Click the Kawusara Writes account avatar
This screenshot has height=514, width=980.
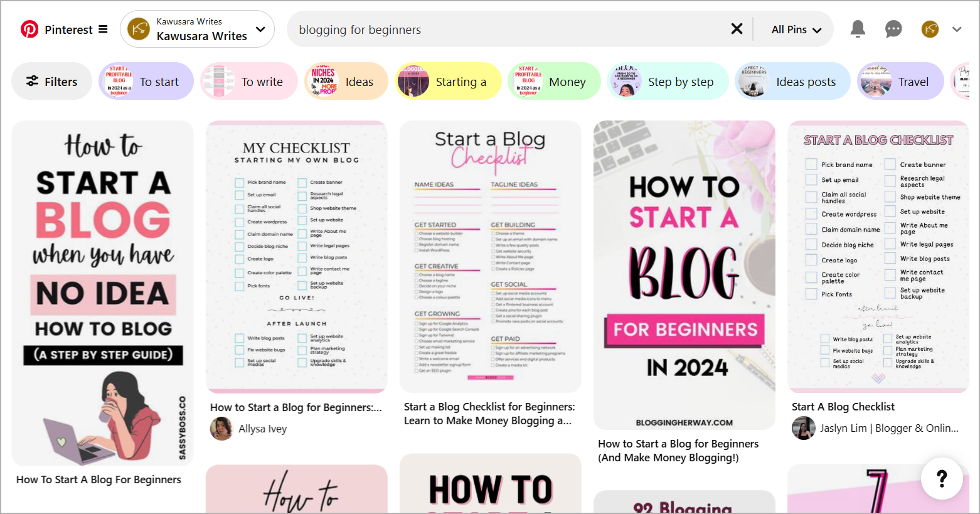click(x=137, y=29)
